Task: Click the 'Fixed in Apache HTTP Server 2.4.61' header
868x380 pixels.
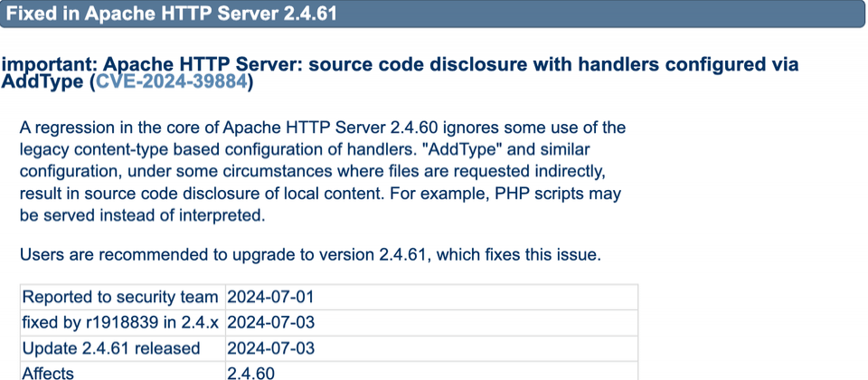Action: [432, 14]
